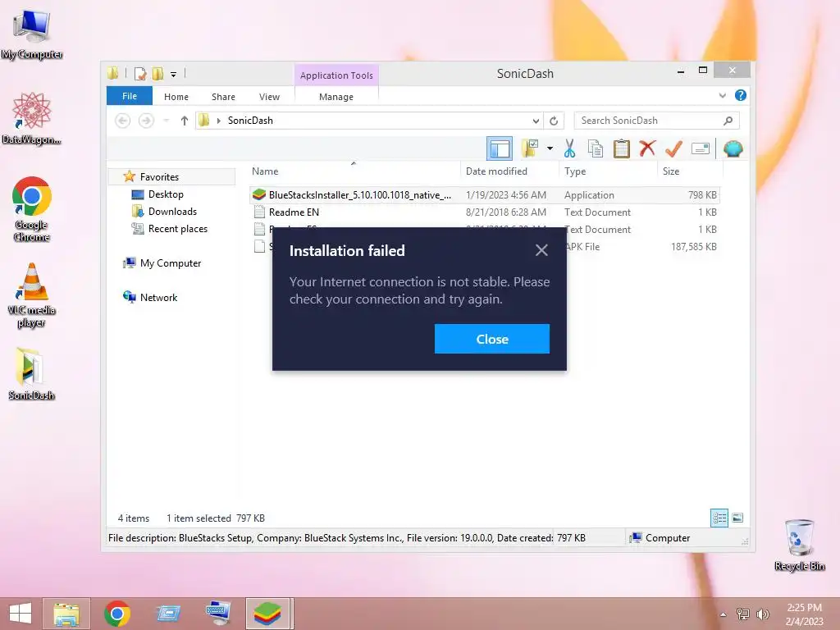Click the 187,585 KB size cell
840x630 pixels.
(x=694, y=246)
